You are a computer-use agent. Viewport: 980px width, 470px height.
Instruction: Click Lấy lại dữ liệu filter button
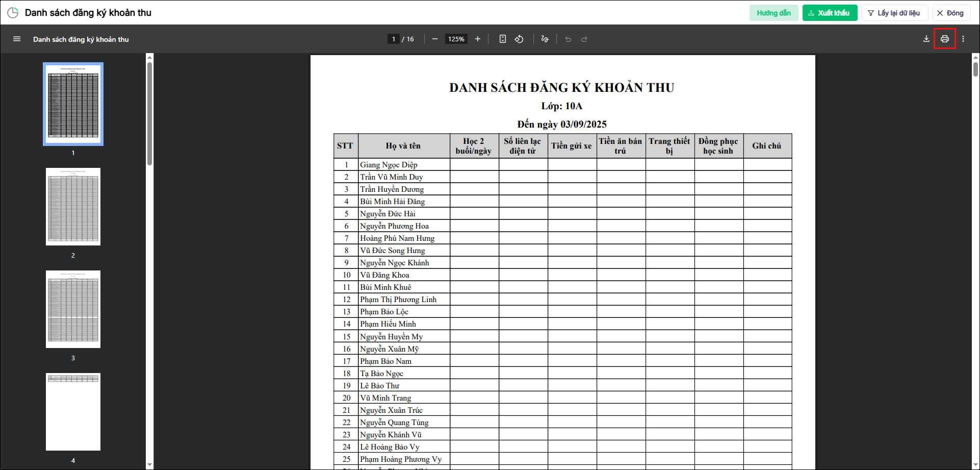894,13
